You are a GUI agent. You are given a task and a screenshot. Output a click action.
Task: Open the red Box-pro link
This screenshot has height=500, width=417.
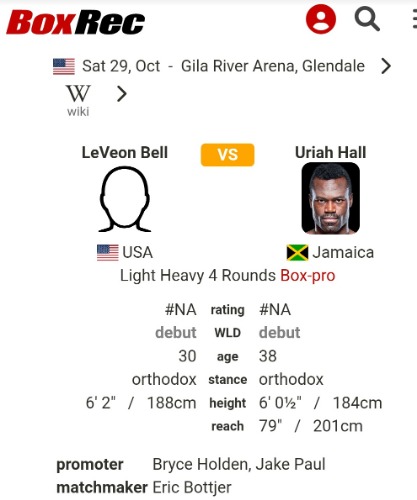click(308, 276)
